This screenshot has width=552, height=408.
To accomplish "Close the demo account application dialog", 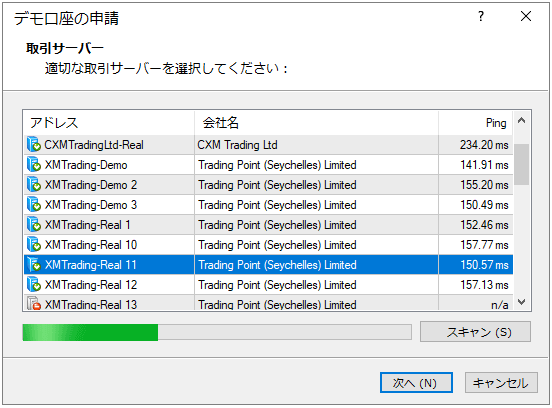I will [526, 16].
